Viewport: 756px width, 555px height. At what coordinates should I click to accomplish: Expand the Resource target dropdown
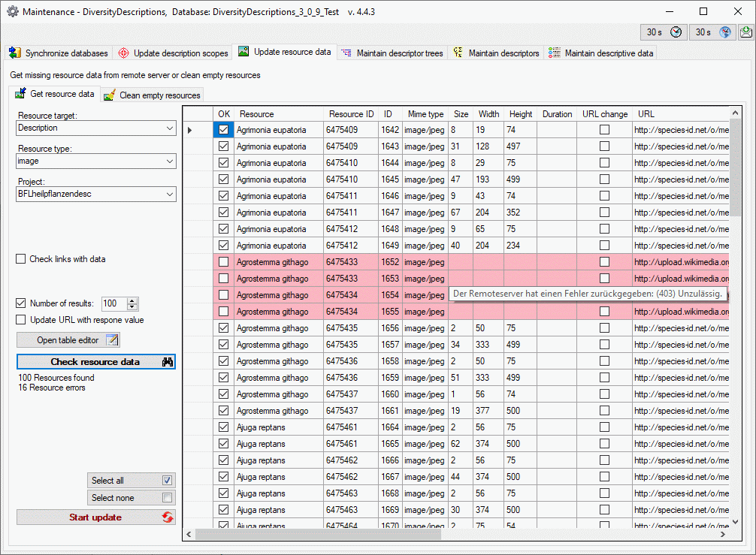tap(169, 128)
